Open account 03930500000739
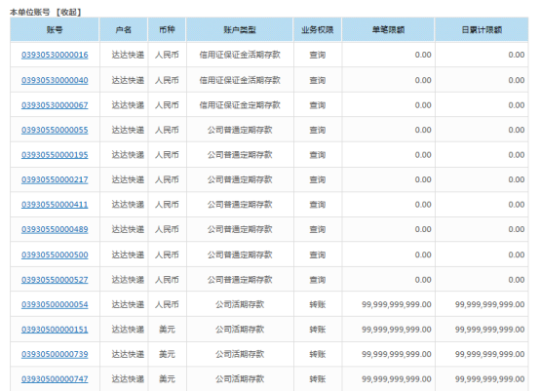The height and width of the screenshot is (392, 540). (x=55, y=354)
